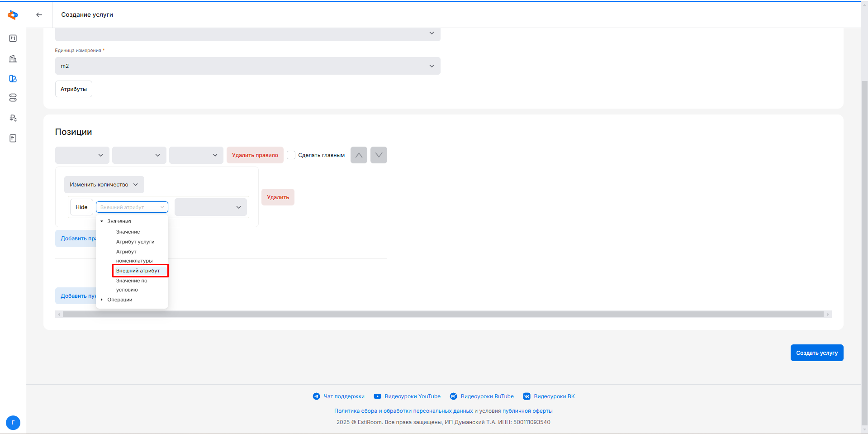868x434 pixels.
Task: Expand the 'Операции' tree group
Action: tap(102, 300)
